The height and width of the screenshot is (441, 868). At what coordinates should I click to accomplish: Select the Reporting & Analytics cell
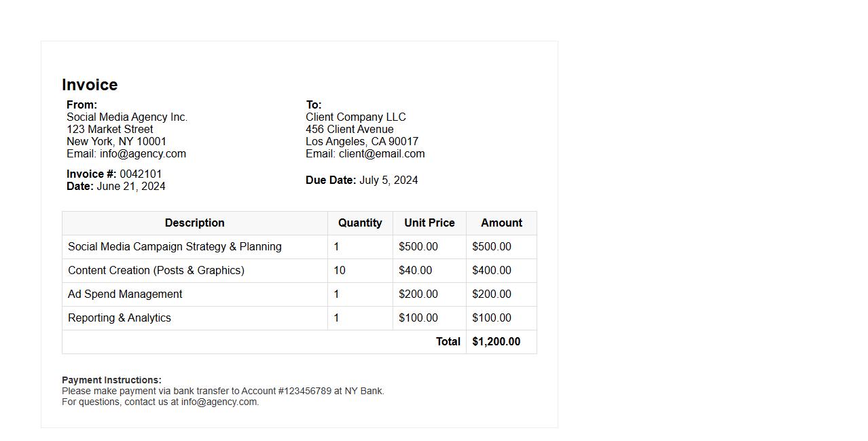[x=120, y=318]
